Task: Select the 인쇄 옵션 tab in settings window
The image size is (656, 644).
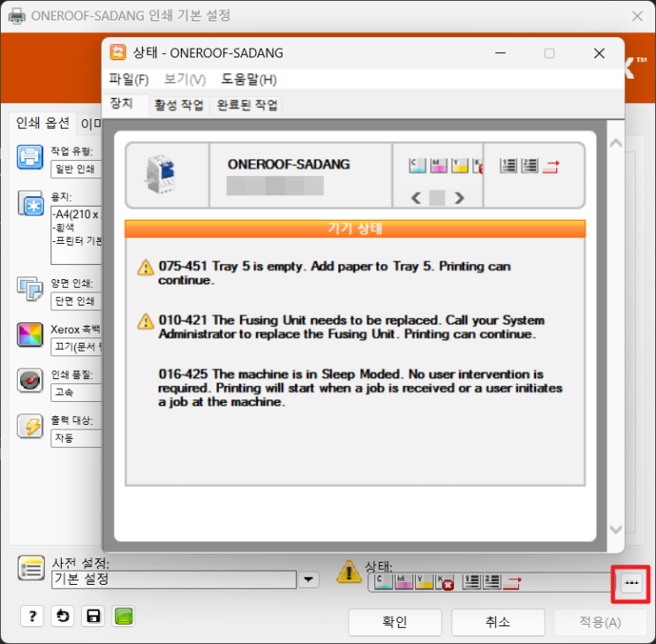Action: [x=42, y=123]
